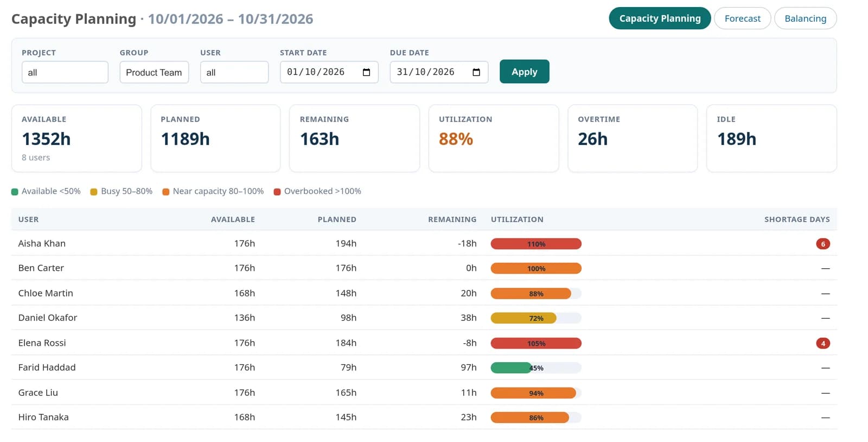This screenshot has width=868, height=442.
Task: Click the Remaining column header in table
Action: 452,219
